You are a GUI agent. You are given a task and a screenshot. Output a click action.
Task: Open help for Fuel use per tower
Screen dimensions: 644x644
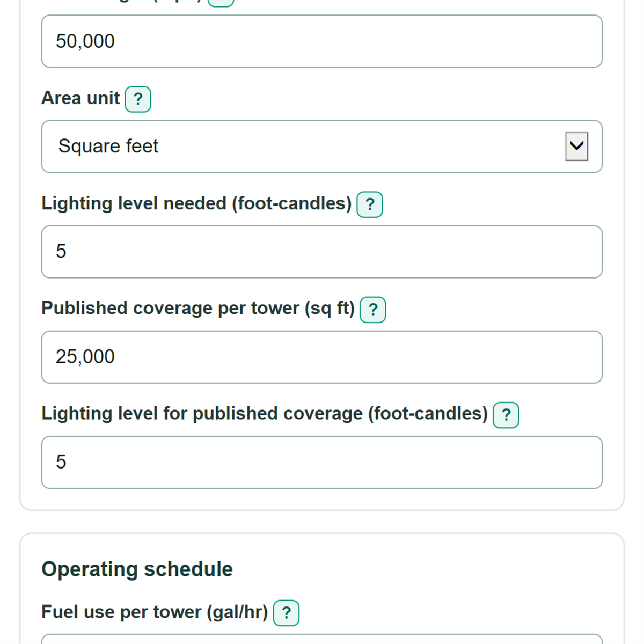point(286,613)
